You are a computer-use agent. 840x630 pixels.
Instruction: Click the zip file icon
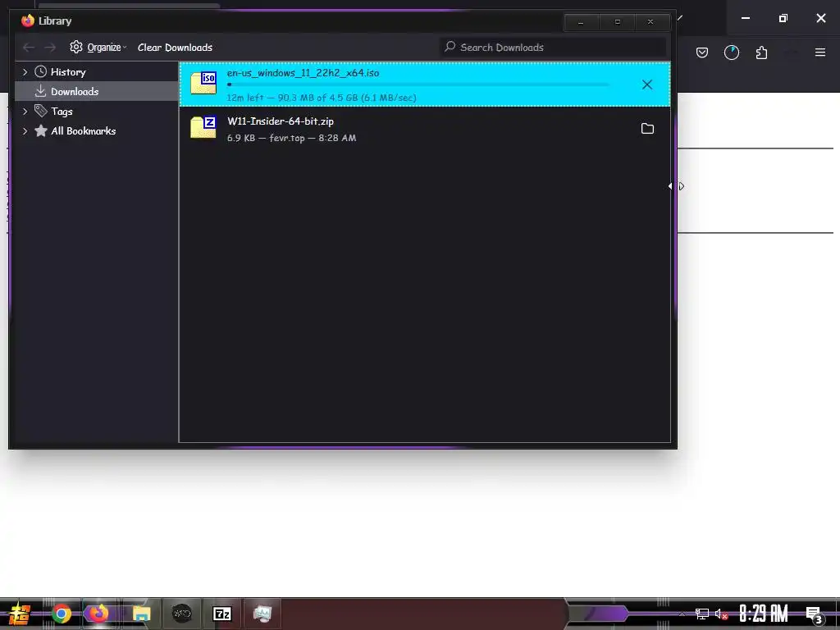203,127
